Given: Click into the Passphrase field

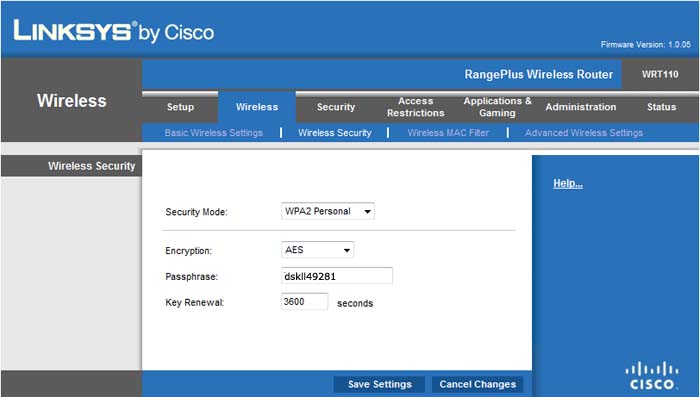Looking at the screenshot, I should pyautogui.click(x=337, y=276).
